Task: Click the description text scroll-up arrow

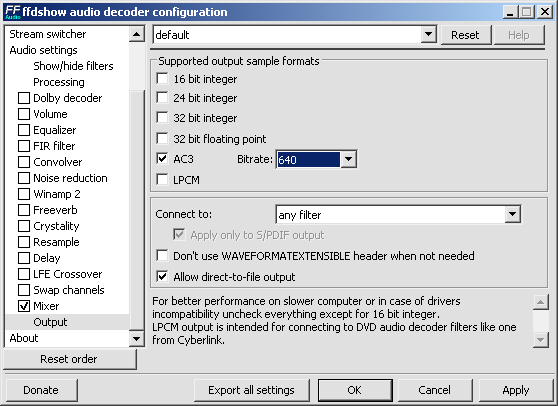Action: click(541, 302)
